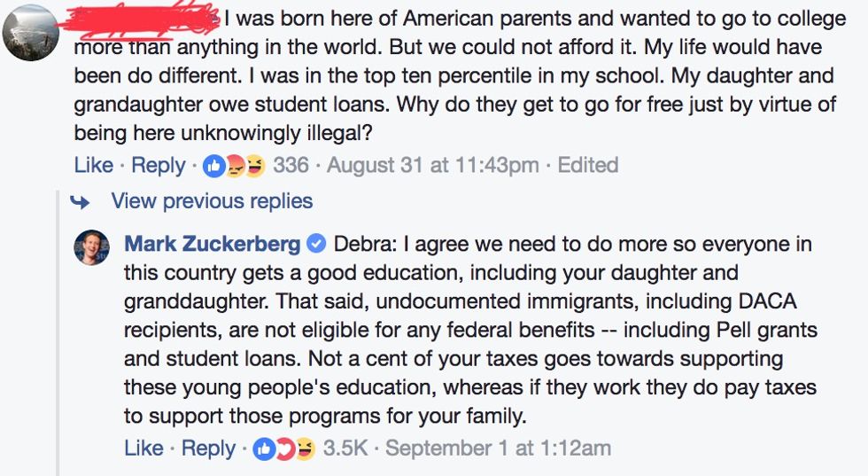Click the laughing face reaction beside 3.5K
Screen dimensions: 868x476
tap(303, 449)
